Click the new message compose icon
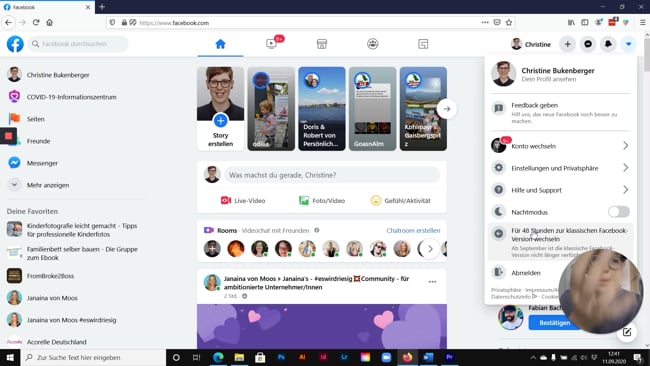The width and height of the screenshot is (650, 366). coord(627,332)
